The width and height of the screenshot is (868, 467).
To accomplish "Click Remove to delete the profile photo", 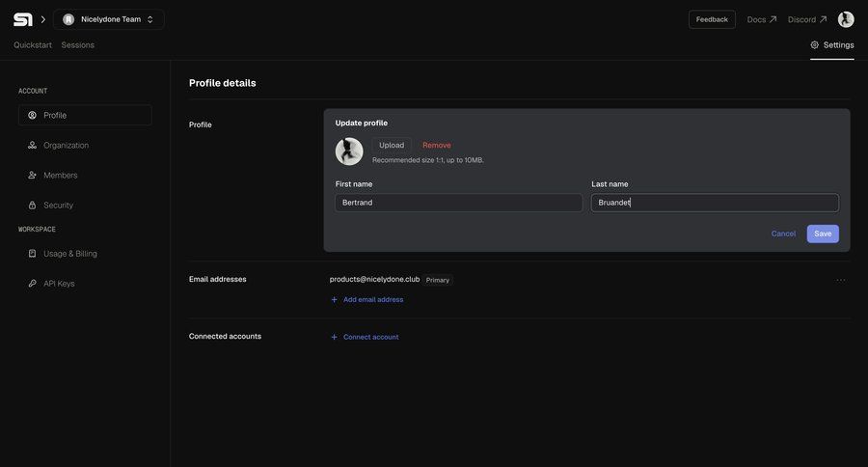I will (437, 145).
